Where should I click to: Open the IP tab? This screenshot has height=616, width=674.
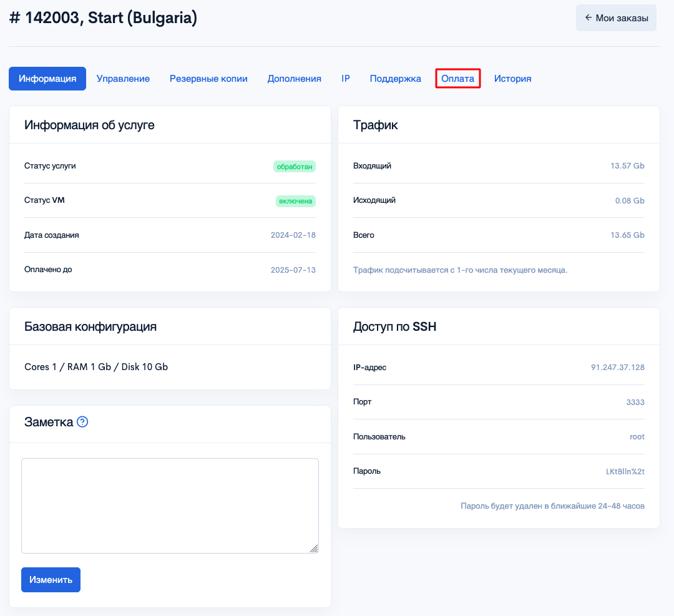point(346,79)
